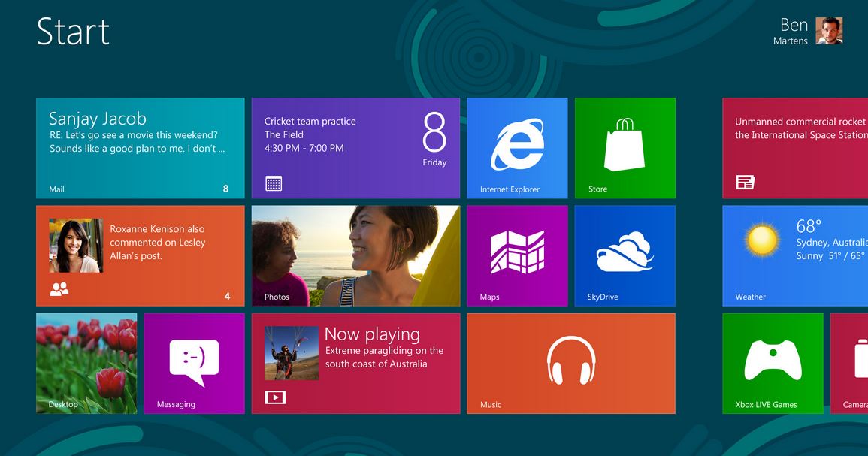
Task: Launch the Maps folded-map icon
Action: point(518,252)
